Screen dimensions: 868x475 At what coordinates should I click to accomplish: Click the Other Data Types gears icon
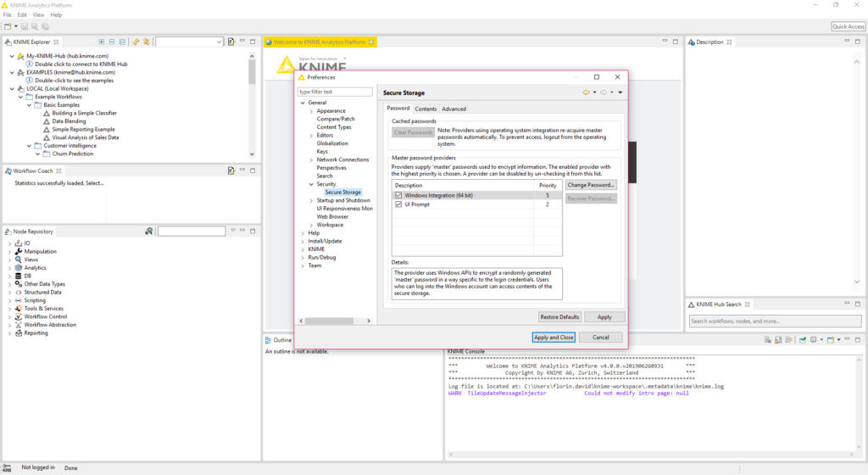19,283
